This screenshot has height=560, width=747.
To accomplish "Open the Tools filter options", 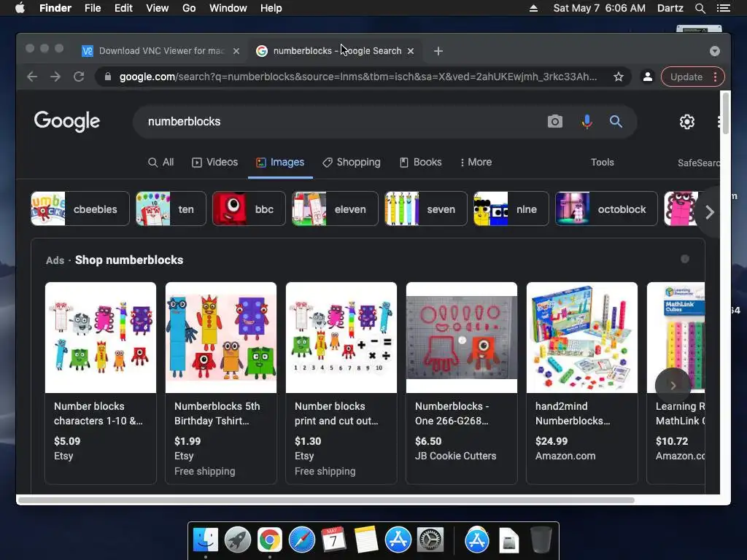I will tap(602, 163).
